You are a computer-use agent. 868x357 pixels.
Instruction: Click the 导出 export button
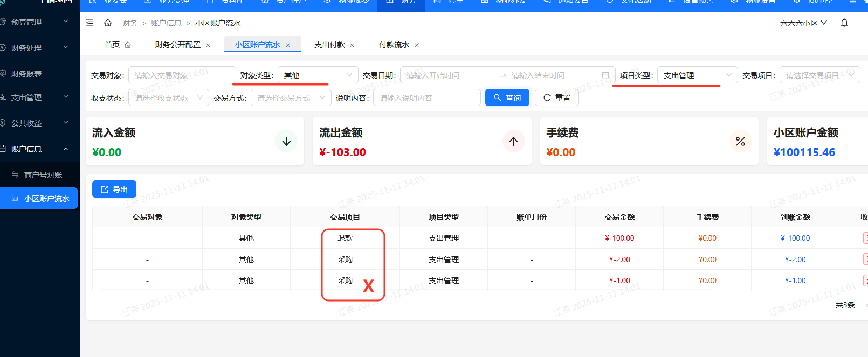(114, 190)
